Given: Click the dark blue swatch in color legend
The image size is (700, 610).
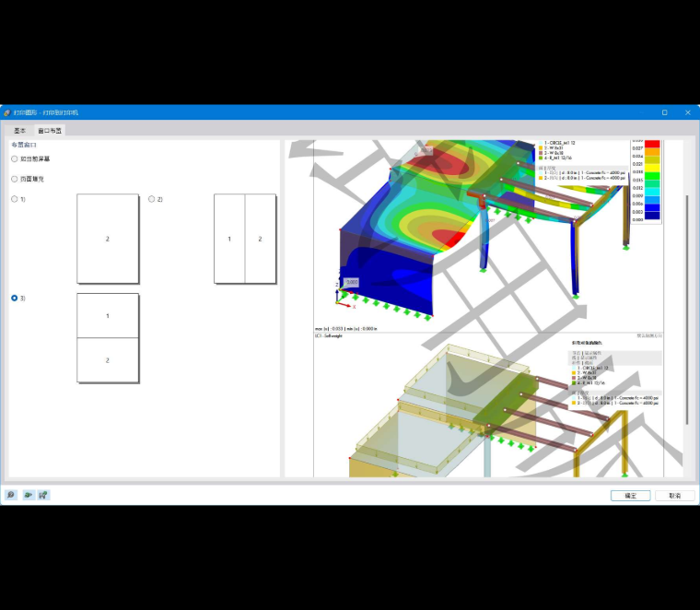Looking at the screenshot, I should [652, 216].
